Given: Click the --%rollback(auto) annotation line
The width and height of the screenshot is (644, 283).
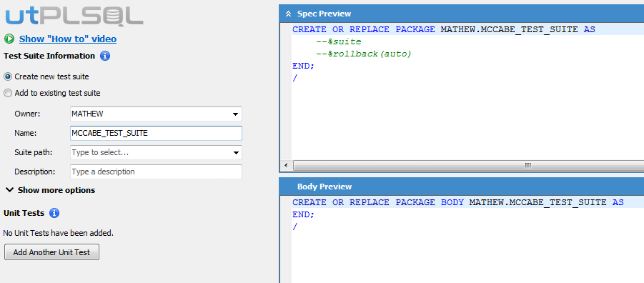Looking at the screenshot, I should pyautogui.click(x=364, y=54).
